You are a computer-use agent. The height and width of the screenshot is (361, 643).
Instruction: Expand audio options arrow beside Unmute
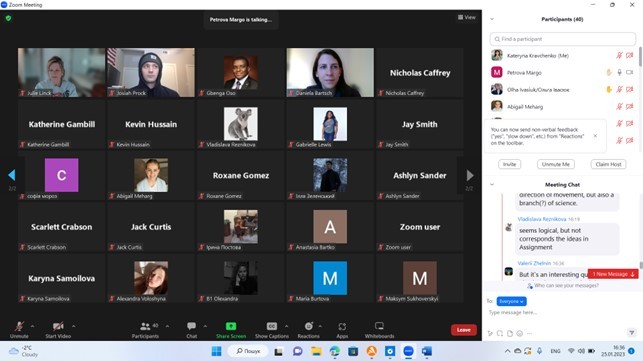click(x=32, y=327)
